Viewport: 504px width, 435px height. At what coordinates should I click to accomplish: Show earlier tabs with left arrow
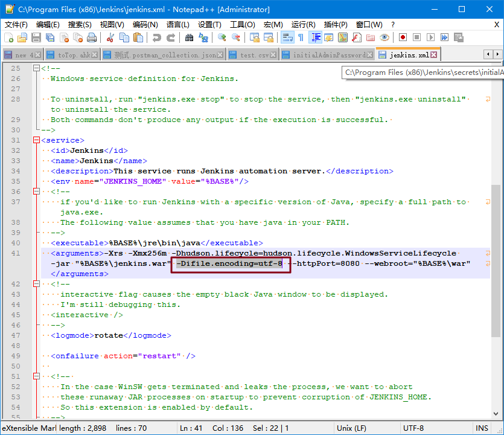(488, 54)
